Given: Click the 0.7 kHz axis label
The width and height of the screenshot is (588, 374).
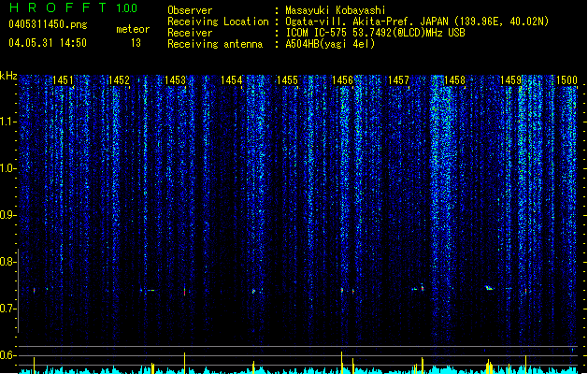Looking at the screenshot, I should pos(8,309).
